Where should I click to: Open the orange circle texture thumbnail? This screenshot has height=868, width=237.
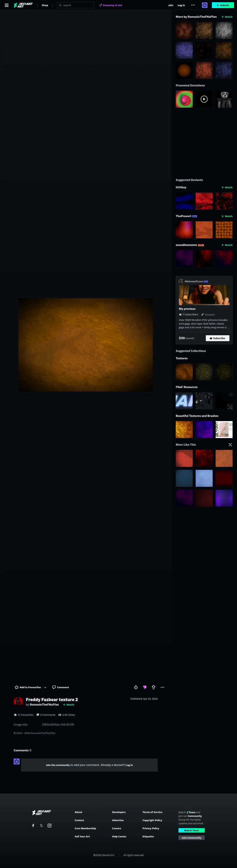[184, 70]
